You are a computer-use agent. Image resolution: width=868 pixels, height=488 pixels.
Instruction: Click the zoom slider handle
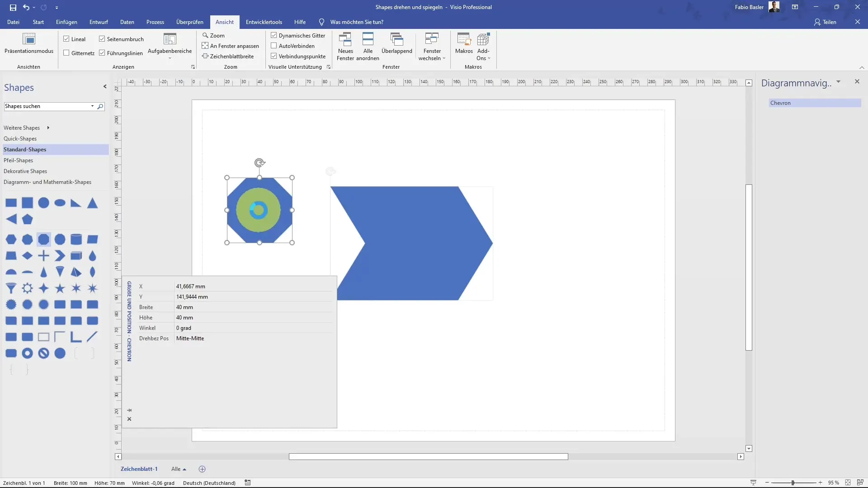(793, 483)
